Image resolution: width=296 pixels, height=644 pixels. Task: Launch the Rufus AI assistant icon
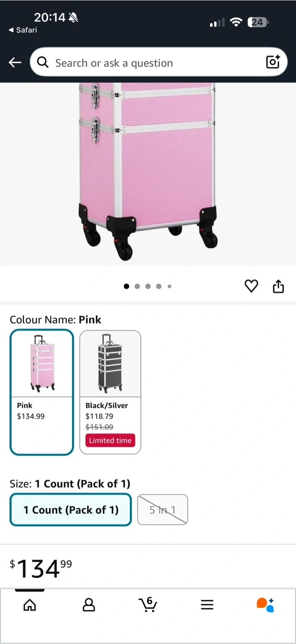pos(265,605)
